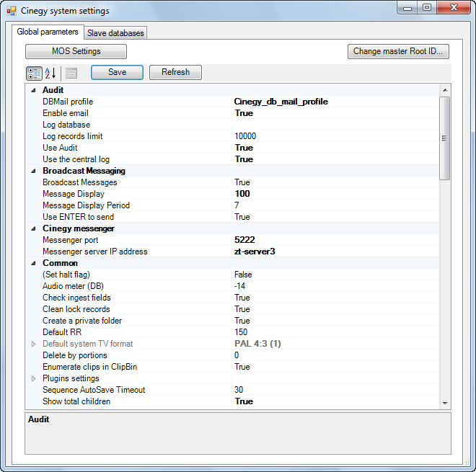
Task: Open MOS Settings
Action: coord(76,51)
